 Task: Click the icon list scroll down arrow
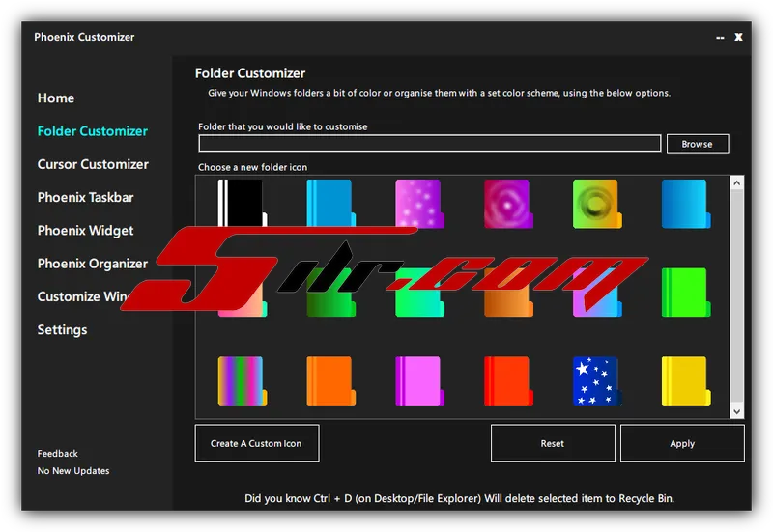[x=736, y=411]
